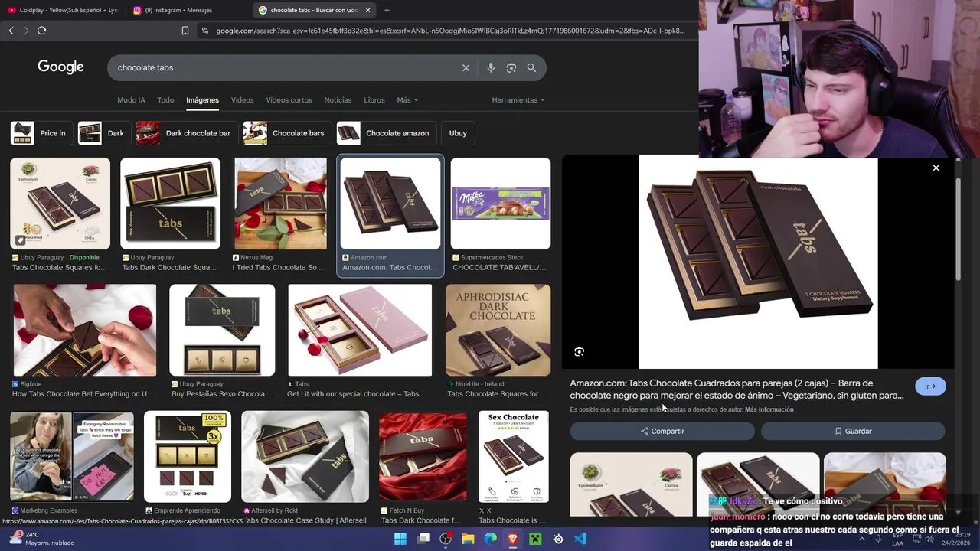The height and width of the screenshot is (551, 980).
Task: Select the Imágenes search tab
Action: pos(202,100)
